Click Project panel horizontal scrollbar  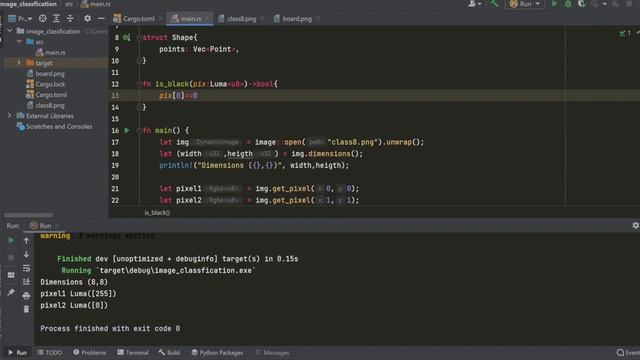point(28,215)
